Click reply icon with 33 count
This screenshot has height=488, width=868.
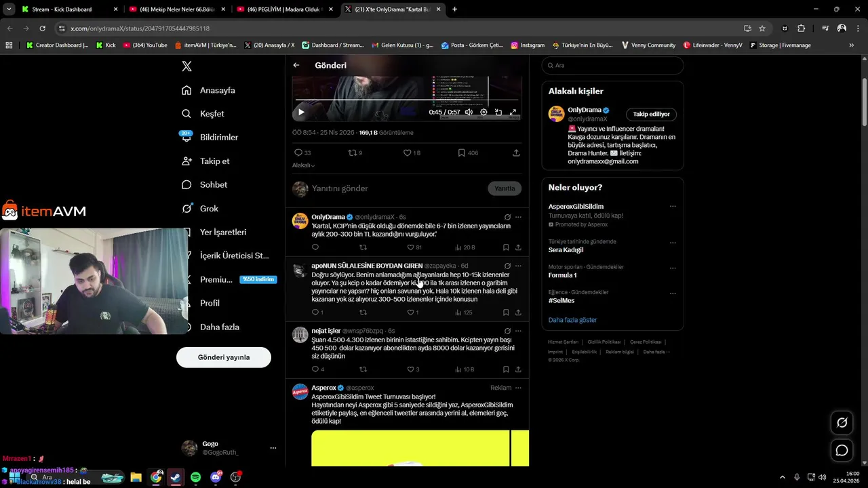[x=302, y=153]
